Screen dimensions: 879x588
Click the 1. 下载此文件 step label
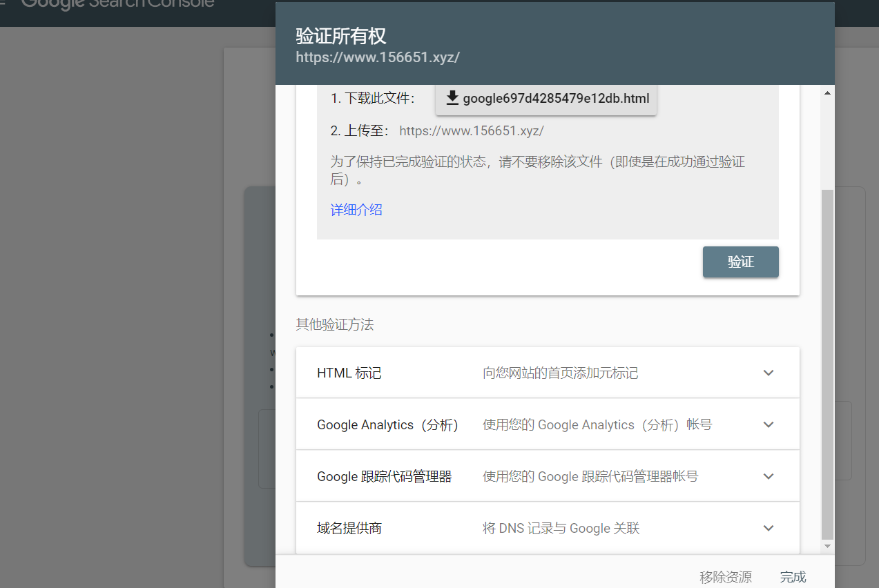pyautogui.click(x=373, y=99)
